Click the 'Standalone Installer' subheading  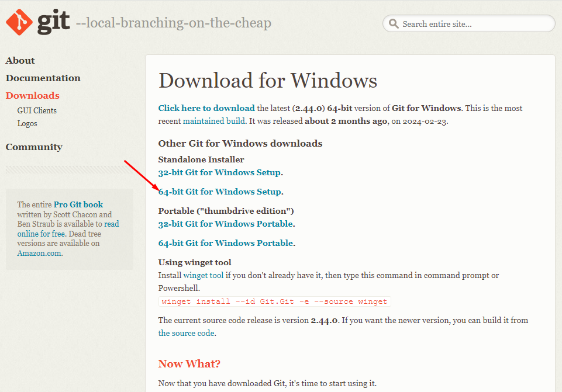point(201,159)
